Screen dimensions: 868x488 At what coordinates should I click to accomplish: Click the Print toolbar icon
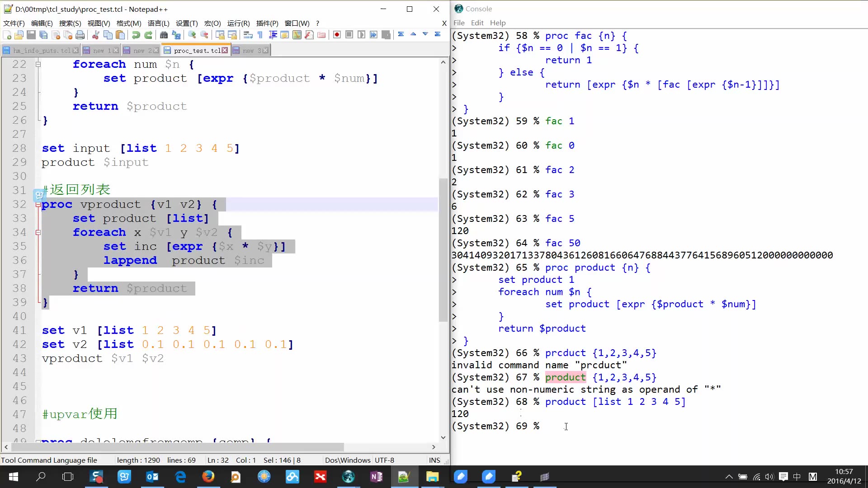80,35
